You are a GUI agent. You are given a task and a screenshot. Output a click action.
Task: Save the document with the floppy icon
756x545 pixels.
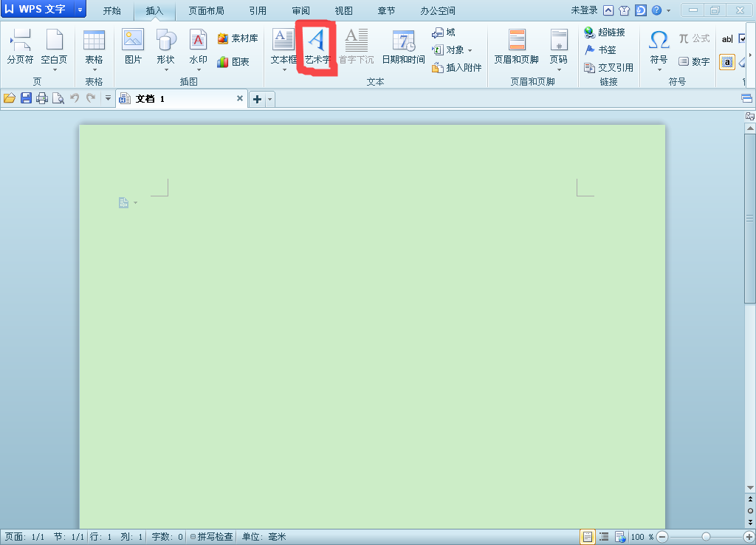pos(26,98)
